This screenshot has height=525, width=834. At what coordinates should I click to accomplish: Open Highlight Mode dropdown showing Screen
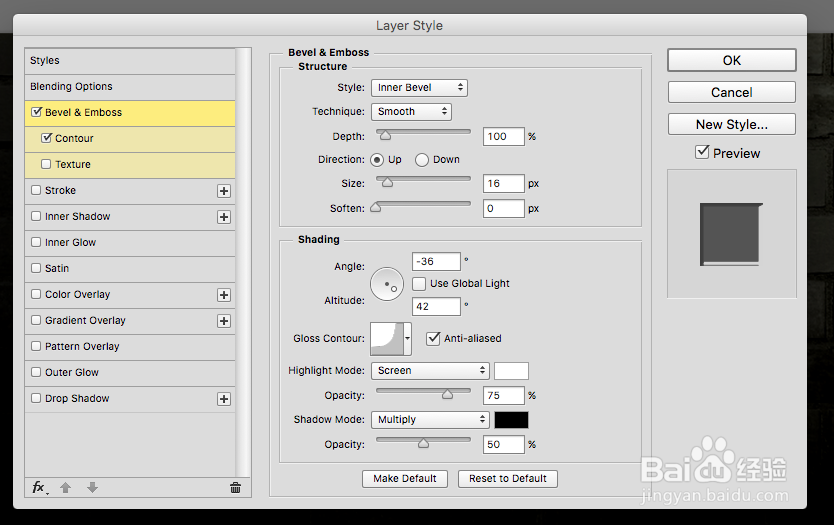[429, 370]
